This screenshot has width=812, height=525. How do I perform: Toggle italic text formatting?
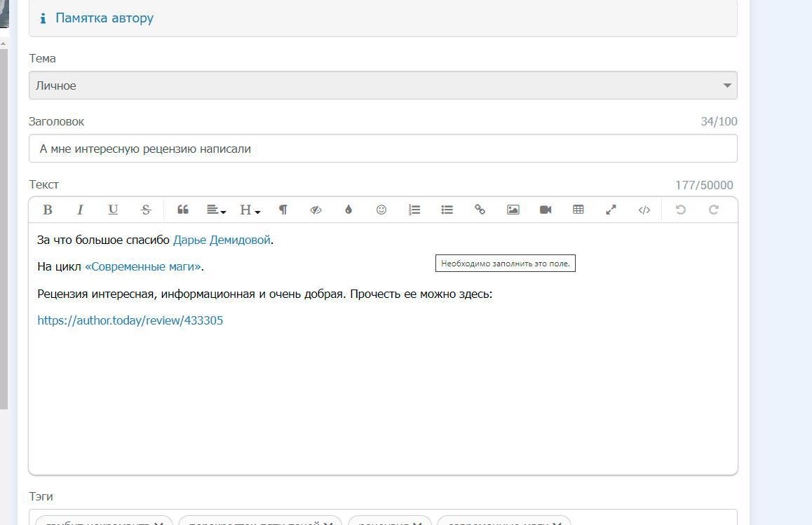[x=80, y=210]
